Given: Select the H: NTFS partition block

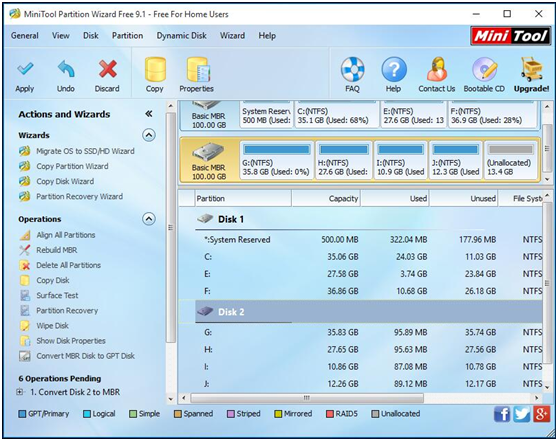Looking at the screenshot, I should (344, 160).
